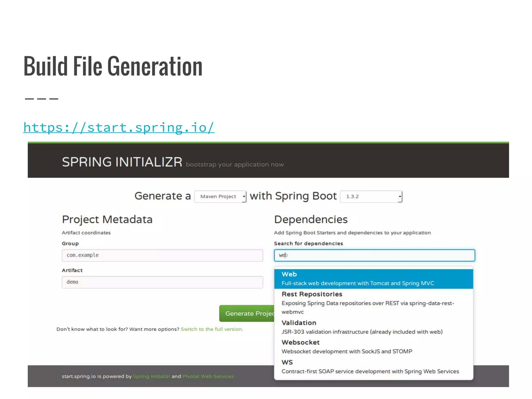
Task: Click the Full-stack web development description
Action: pos(357,283)
